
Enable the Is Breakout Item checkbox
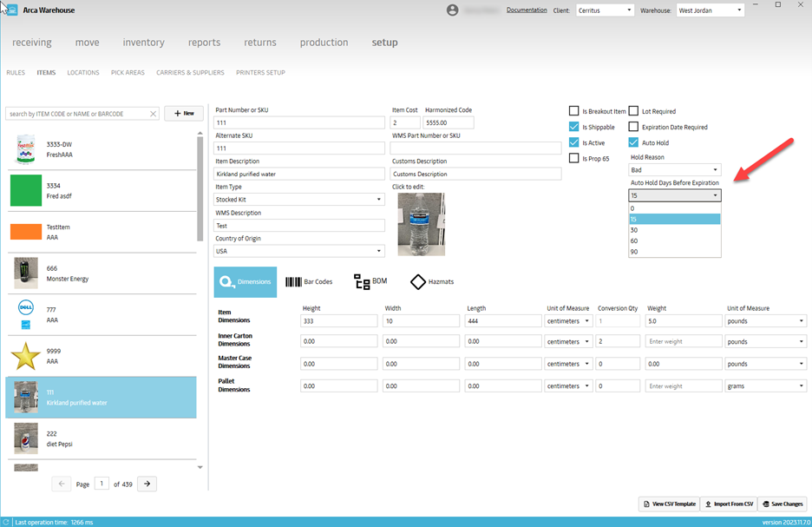[x=574, y=111]
